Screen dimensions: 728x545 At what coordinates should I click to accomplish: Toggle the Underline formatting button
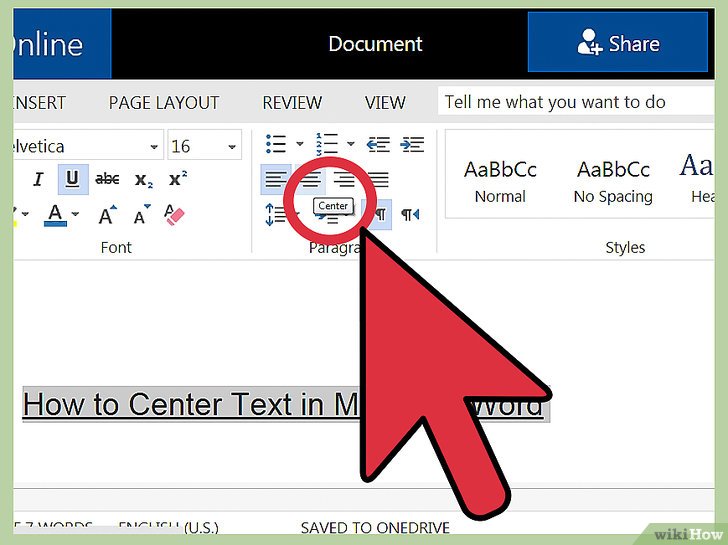73,179
